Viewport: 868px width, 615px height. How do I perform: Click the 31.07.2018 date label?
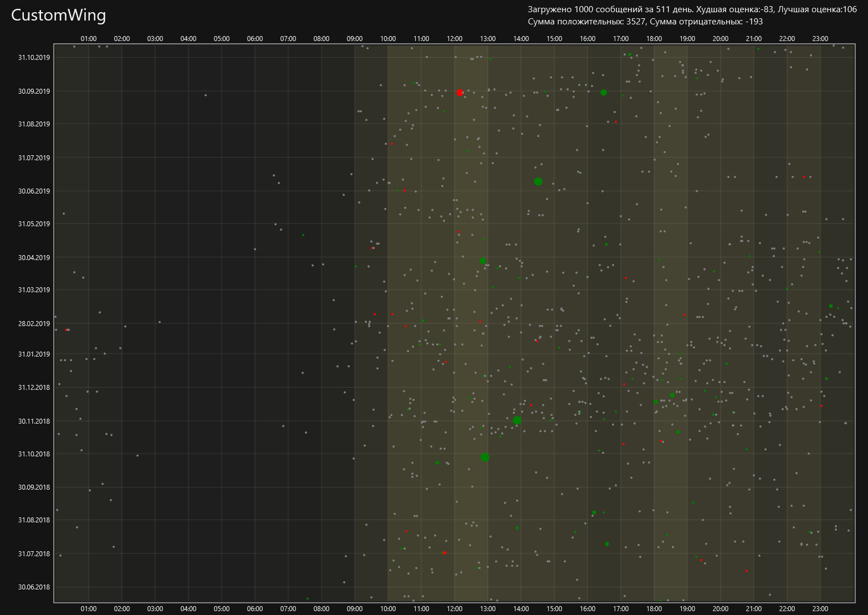34,553
